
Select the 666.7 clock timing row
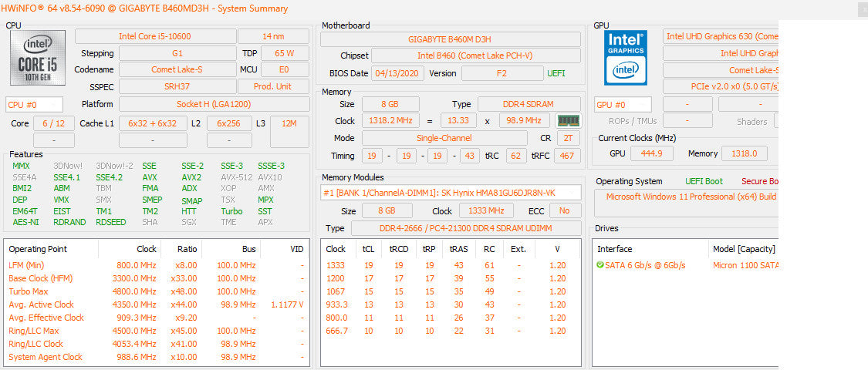click(x=451, y=331)
